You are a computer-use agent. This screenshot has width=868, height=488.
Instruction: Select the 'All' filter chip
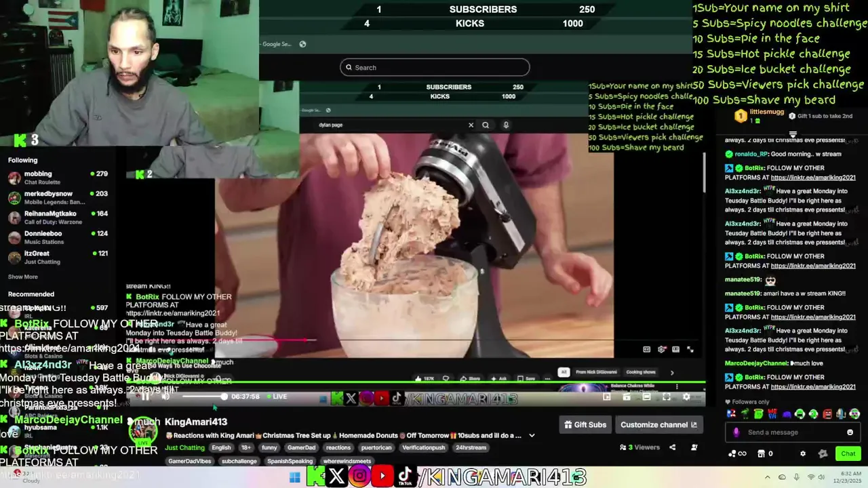pos(564,372)
